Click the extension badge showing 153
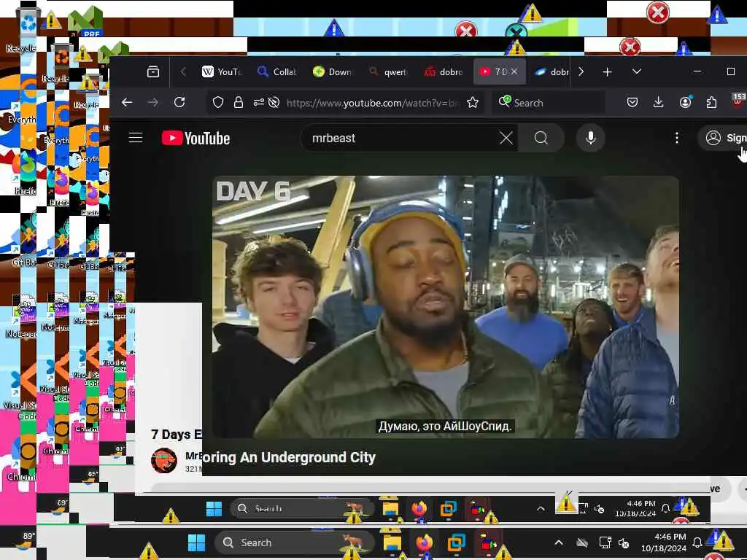This screenshot has height=560, width=747. 739,101
